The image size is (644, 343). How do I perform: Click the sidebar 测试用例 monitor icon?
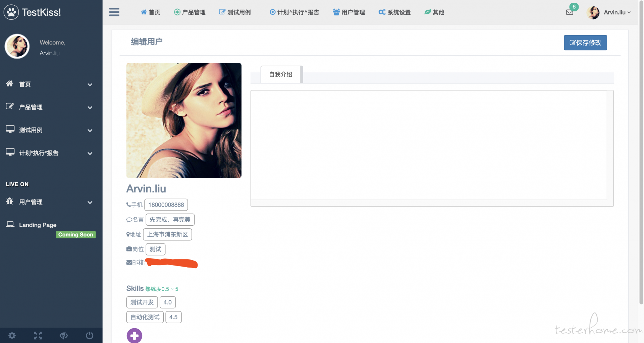(10, 129)
